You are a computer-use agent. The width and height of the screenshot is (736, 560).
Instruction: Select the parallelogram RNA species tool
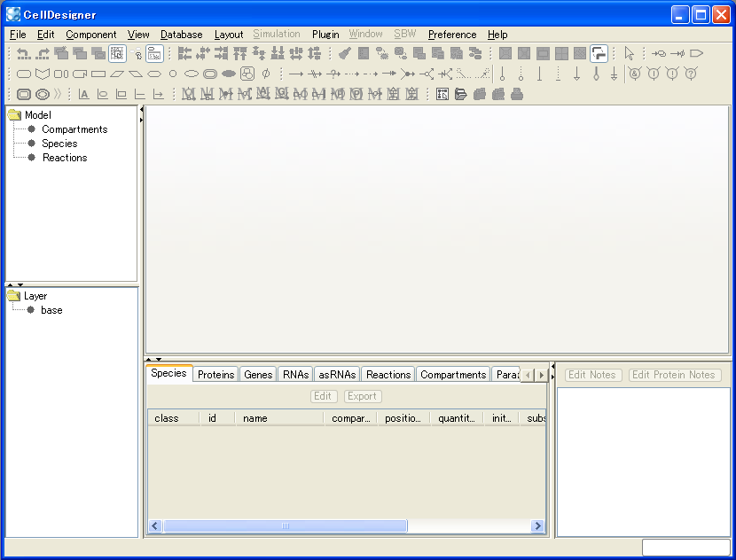coord(117,74)
